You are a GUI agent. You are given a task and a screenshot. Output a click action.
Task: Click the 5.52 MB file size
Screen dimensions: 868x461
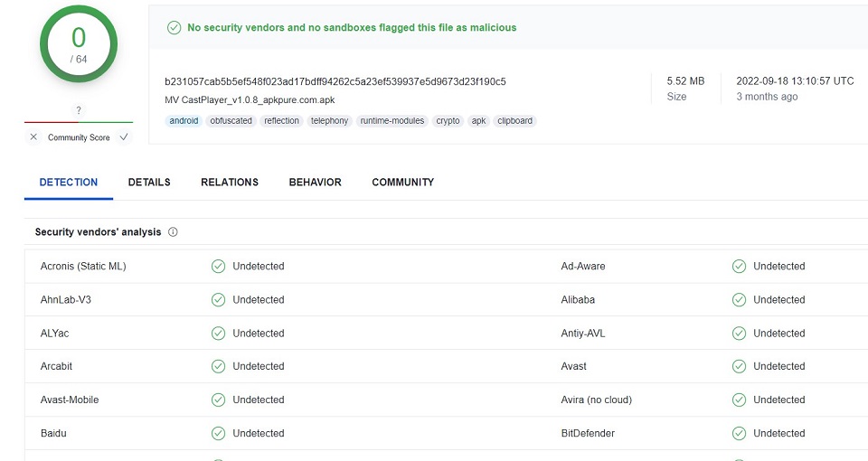[x=685, y=80]
